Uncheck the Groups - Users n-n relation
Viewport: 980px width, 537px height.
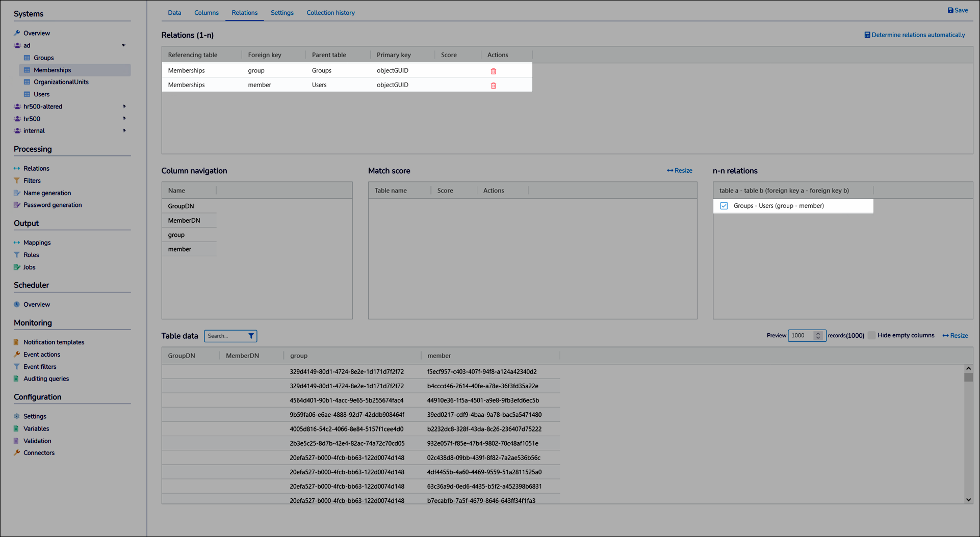click(724, 206)
